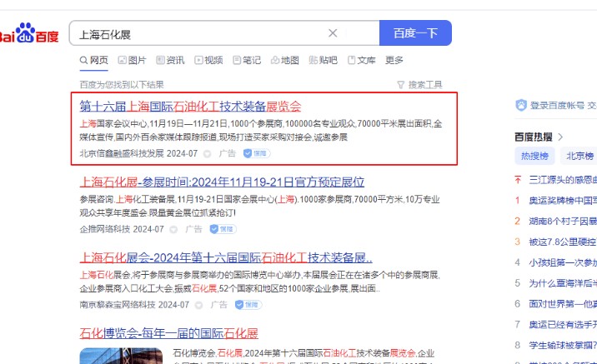
Task: Expand the chevron beside 百度热搜
Action: pyautogui.click(x=560, y=137)
